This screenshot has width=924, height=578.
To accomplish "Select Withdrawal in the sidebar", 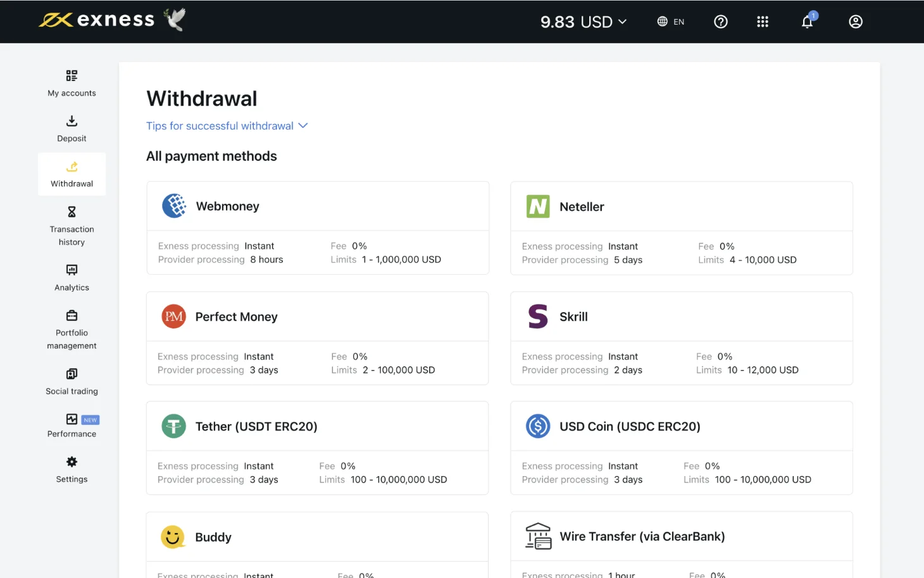I will tap(72, 174).
